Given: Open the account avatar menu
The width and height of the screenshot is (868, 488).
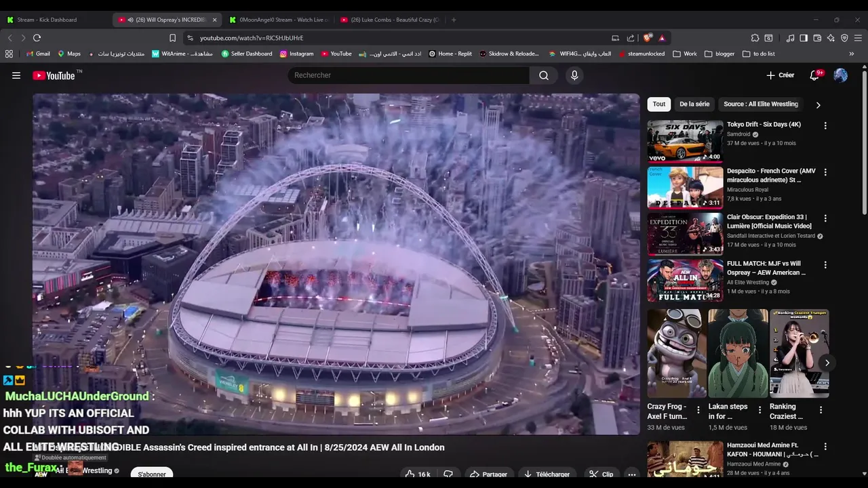Looking at the screenshot, I should point(840,75).
